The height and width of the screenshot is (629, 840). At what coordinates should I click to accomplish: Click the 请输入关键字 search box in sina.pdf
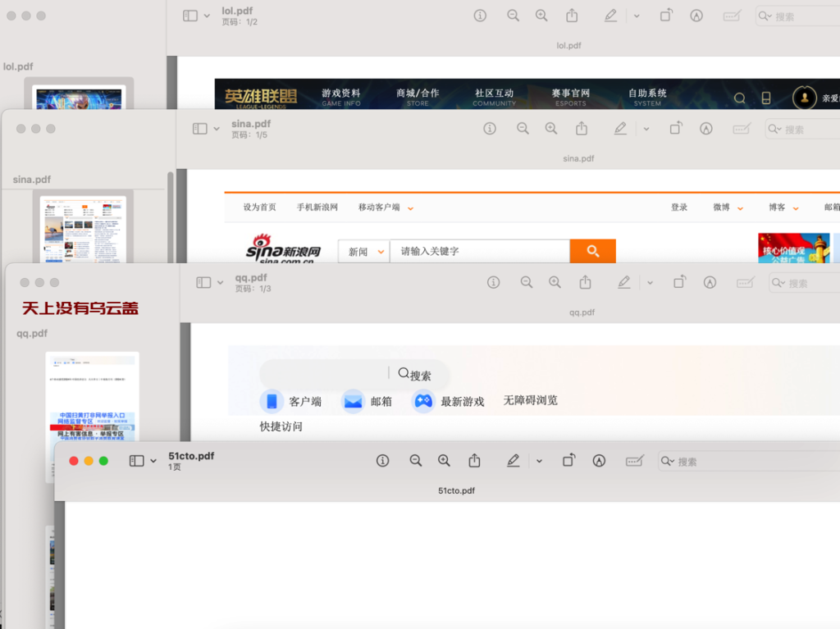point(480,251)
